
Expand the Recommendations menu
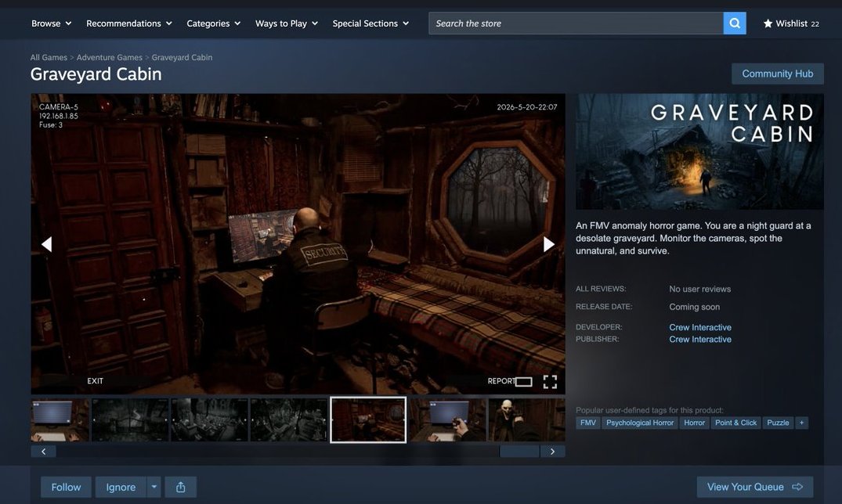[129, 23]
